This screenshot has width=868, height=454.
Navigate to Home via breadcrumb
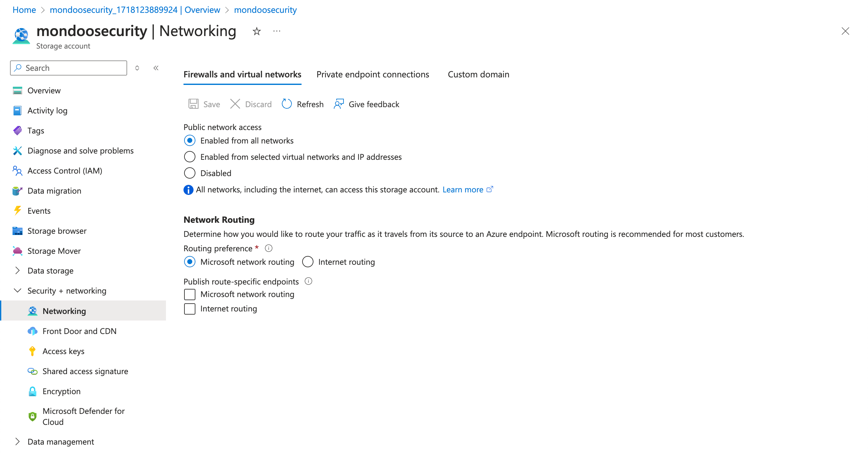click(24, 9)
